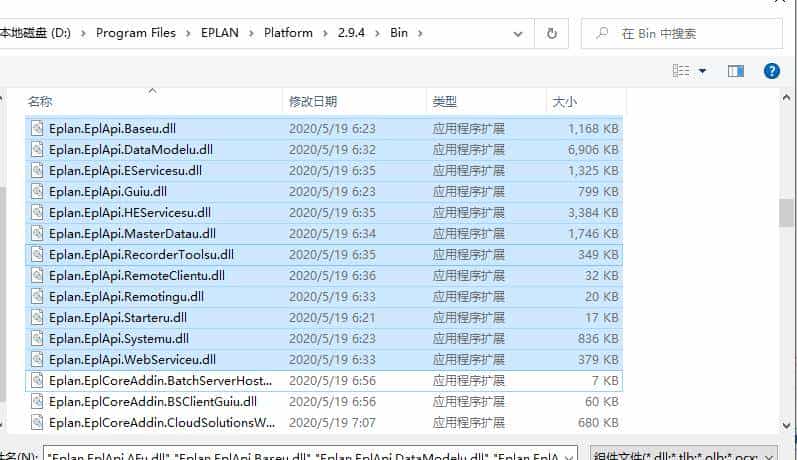Click the date 2020/5/19 6:36
This screenshot has height=460, width=797.
point(332,275)
